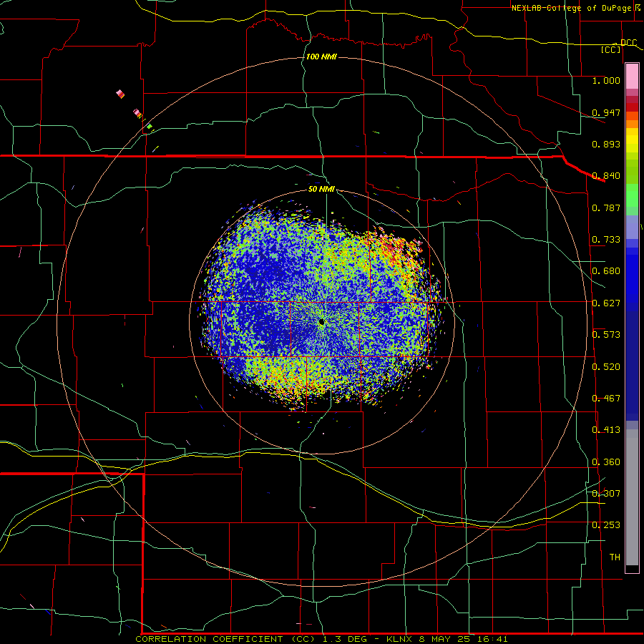The height and width of the screenshot is (644, 644).
Task: Select the 0.680 scale value
Action: [606, 271]
